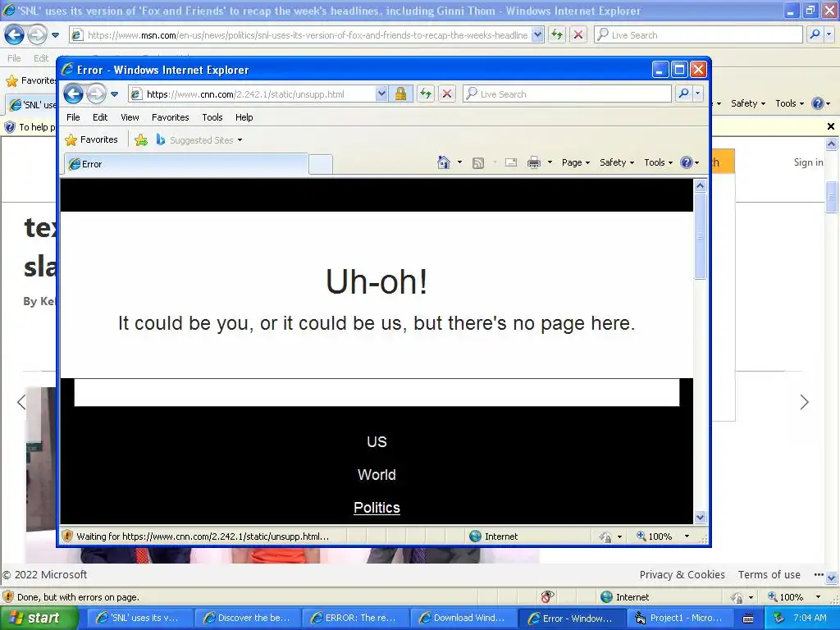
Task: Click the RSS feeds icon
Action: (x=478, y=163)
